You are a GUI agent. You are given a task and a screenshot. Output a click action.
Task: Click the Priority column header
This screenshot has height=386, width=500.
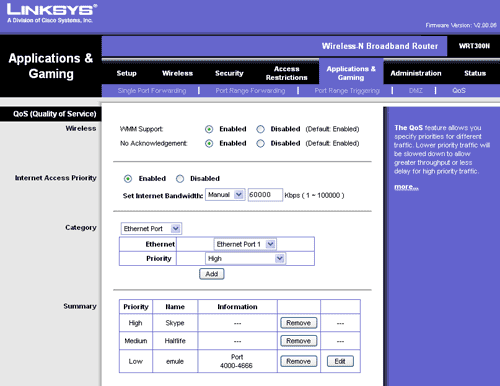pyautogui.click(x=136, y=307)
